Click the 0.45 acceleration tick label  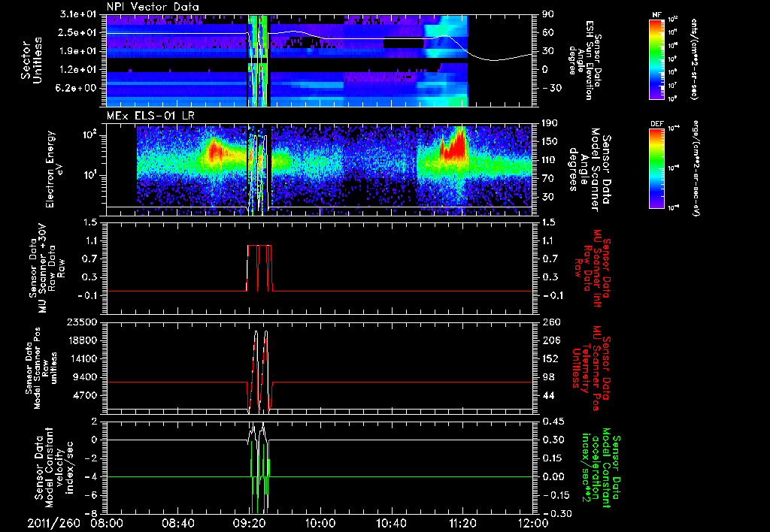[x=553, y=421]
